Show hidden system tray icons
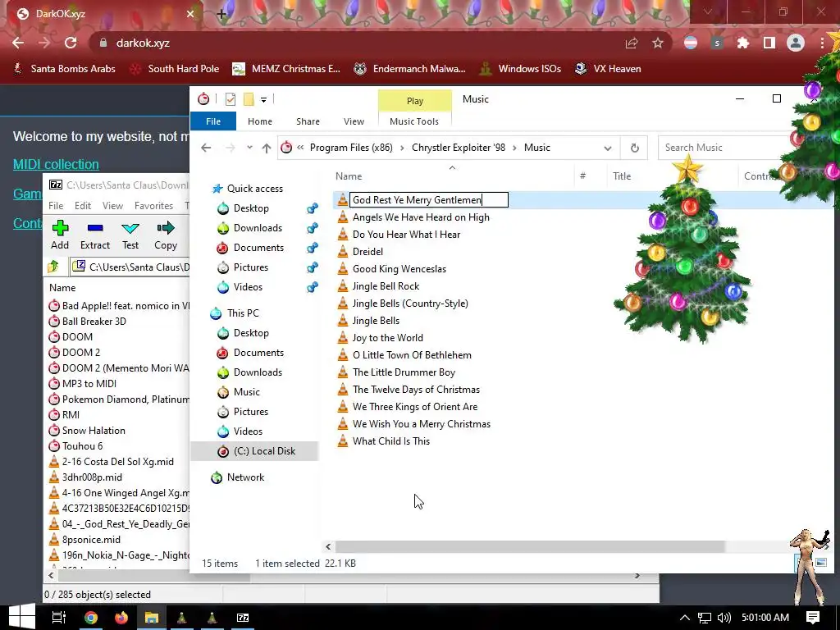840x630 pixels. pyautogui.click(x=684, y=617)
